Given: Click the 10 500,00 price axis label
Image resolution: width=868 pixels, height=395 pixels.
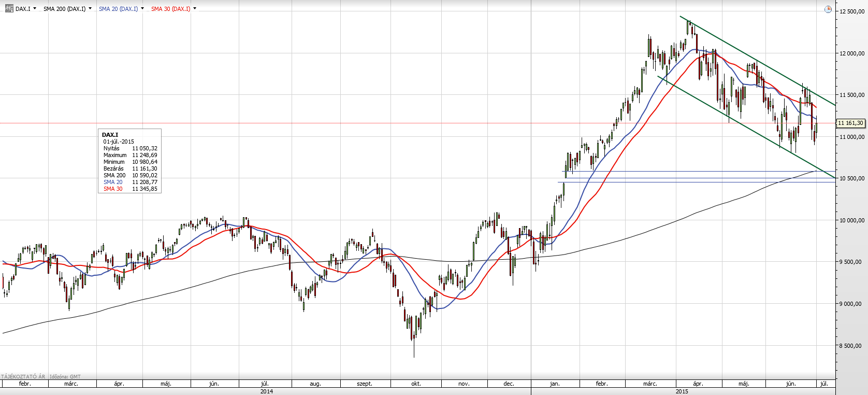Looking at the screenshot, I should pyautogui.click(x=852, y=178).
